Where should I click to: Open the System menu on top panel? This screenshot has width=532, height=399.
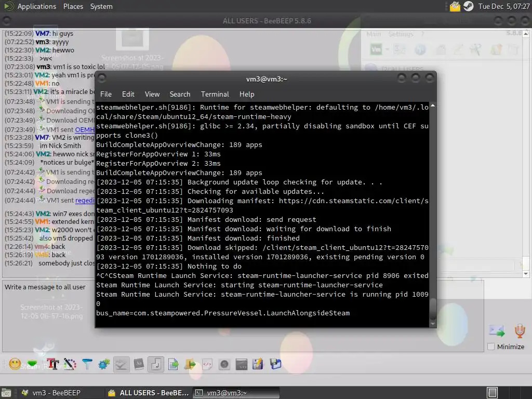click(101, 6)
